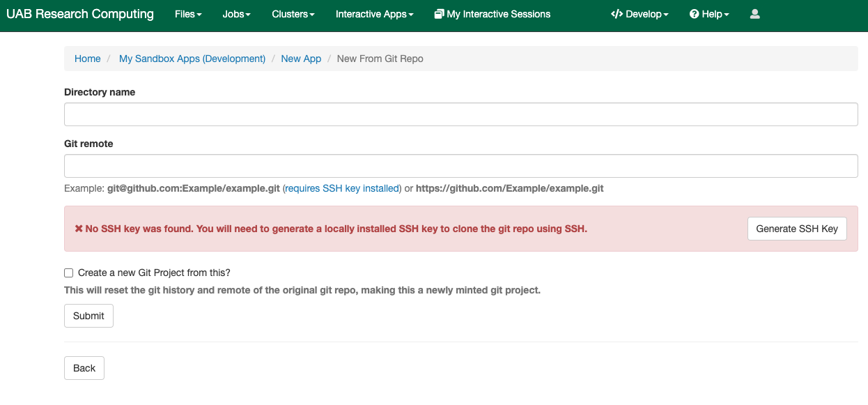
Task: Focus the Directory name text field
Action: point(460,114)
